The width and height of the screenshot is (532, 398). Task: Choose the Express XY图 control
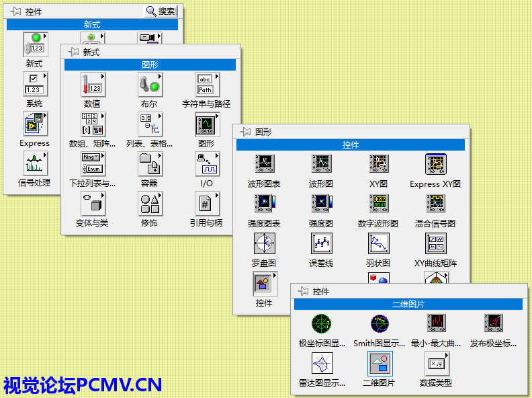coord(435,163)
